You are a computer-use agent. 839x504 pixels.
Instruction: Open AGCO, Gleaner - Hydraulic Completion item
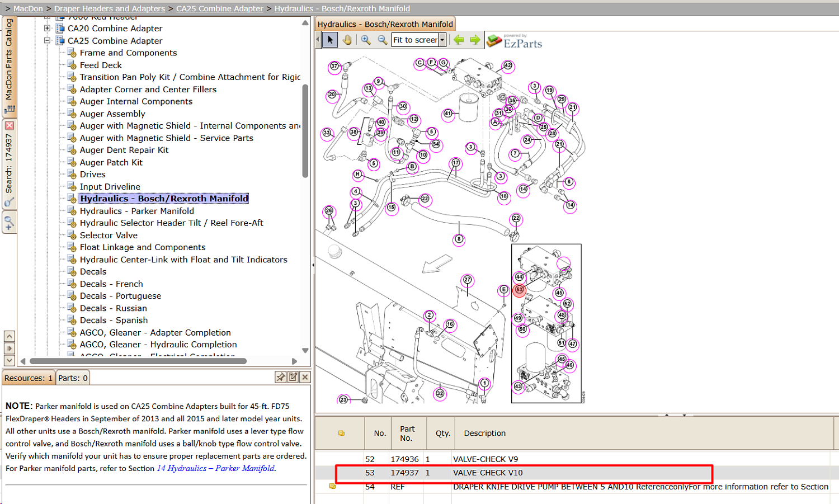click(x=158, y=345)
